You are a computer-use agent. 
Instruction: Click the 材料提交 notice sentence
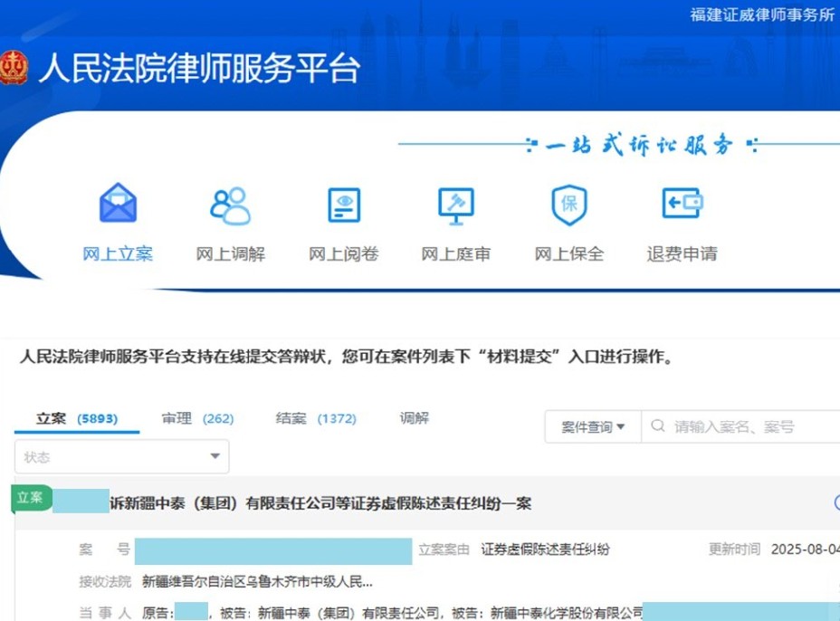click(347, 357)
